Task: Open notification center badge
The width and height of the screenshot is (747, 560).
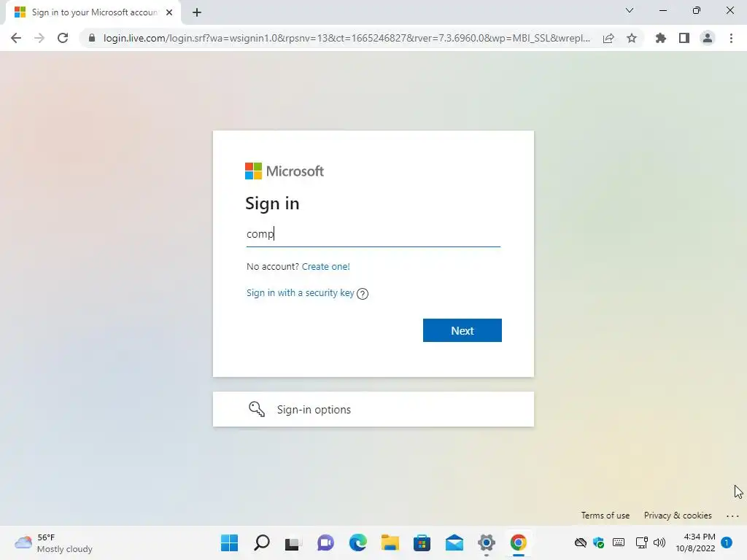Action: [x=727, y=542]
